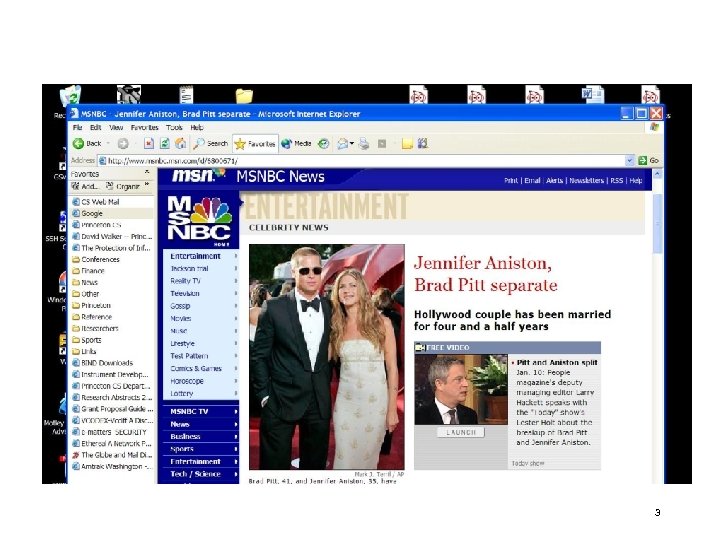Click Newsletters link in header
720x540 pixels.
pos(586,180)
